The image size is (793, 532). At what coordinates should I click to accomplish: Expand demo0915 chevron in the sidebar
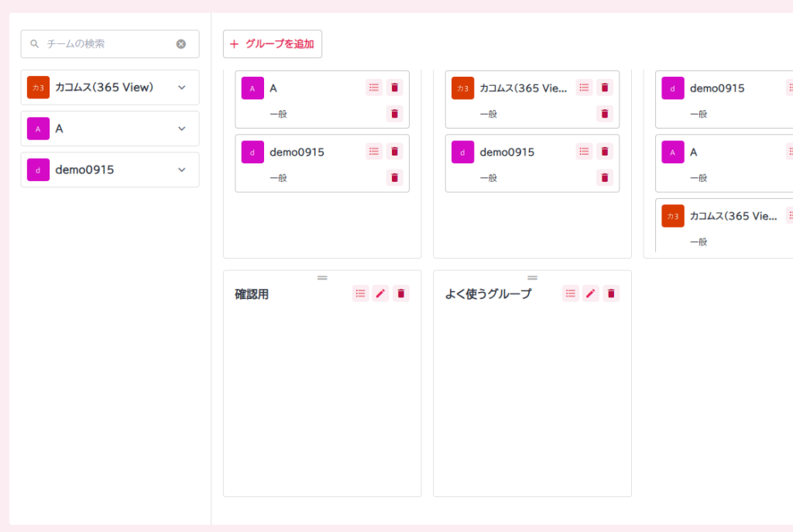[182, 170]
